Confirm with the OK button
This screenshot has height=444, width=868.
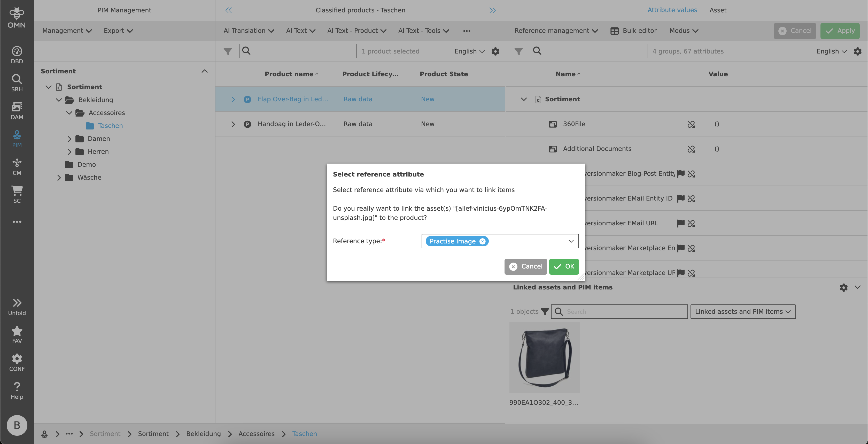pos(564,266)
